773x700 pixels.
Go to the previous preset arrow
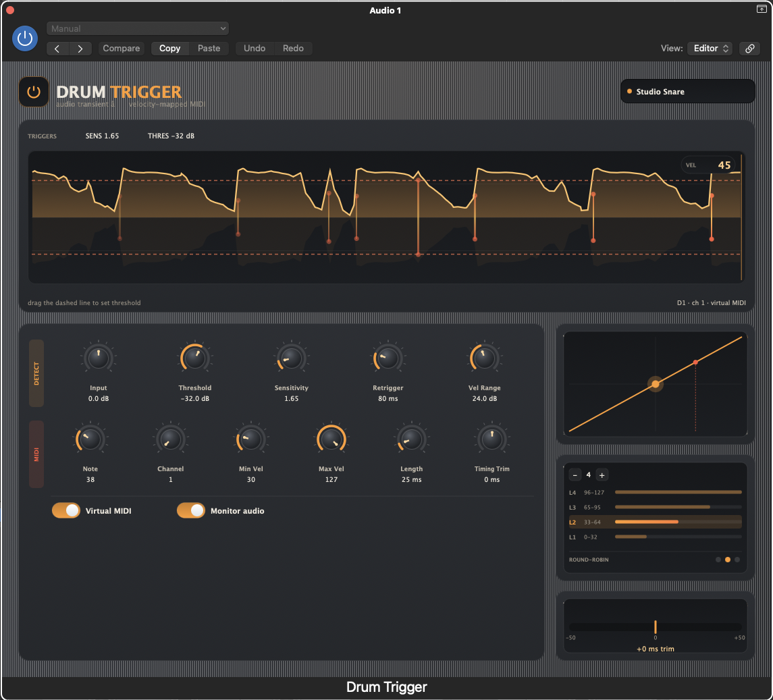click(57, 49)
